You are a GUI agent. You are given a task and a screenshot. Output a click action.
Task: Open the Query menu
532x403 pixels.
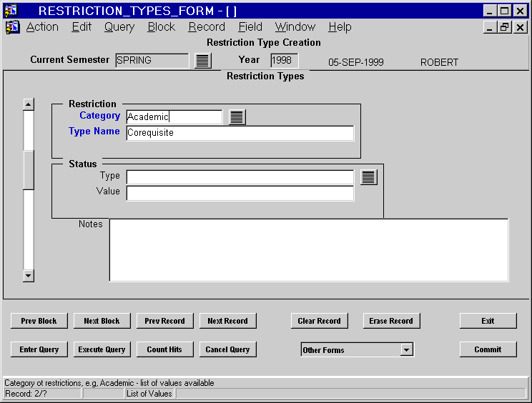119,26
